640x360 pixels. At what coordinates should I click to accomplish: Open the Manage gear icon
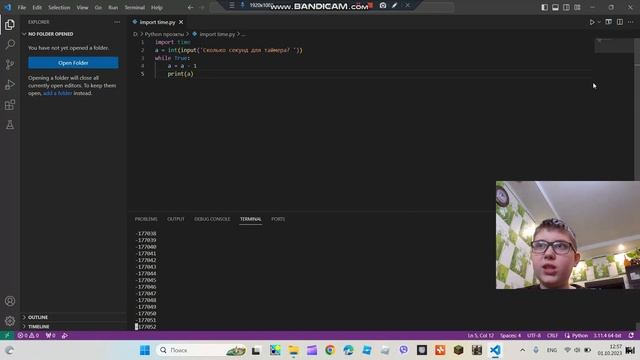(x=10, y=321)
